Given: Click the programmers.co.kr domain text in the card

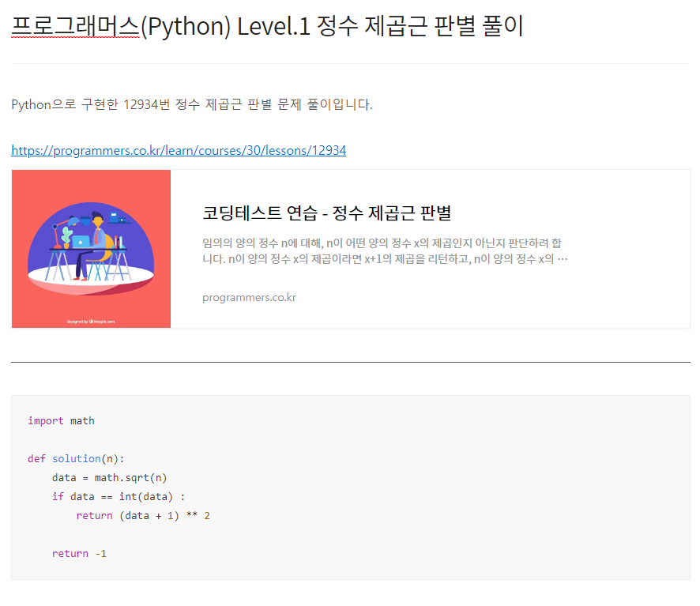Looking at the screenshot, I should tap(249, 297).
